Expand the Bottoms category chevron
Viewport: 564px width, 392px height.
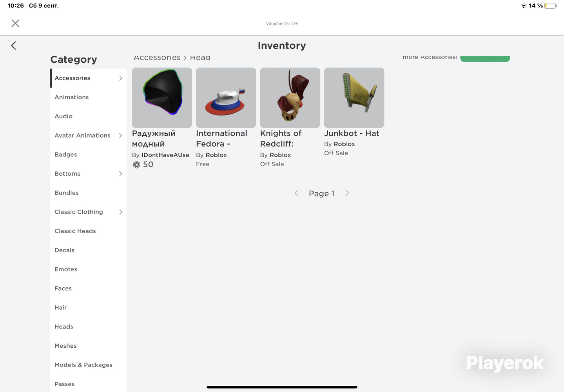tap(120, 174)
